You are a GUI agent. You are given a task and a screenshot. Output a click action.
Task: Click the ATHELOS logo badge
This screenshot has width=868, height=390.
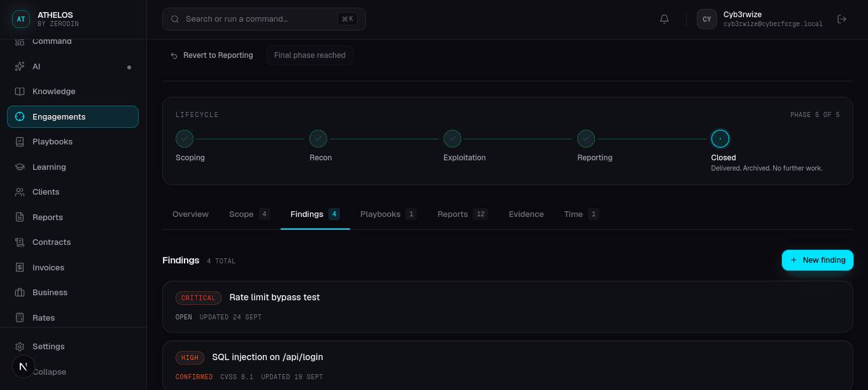pos(21,19)
